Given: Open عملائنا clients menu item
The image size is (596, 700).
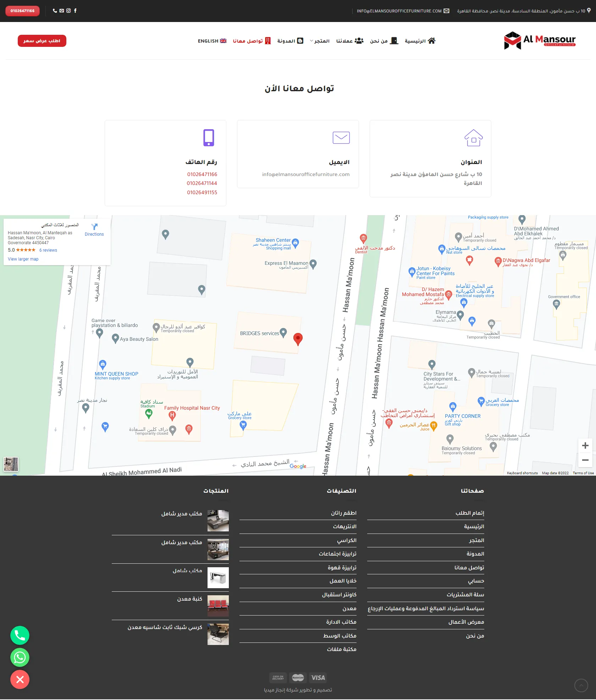Looking at the screenshot, I should point(350,41).
